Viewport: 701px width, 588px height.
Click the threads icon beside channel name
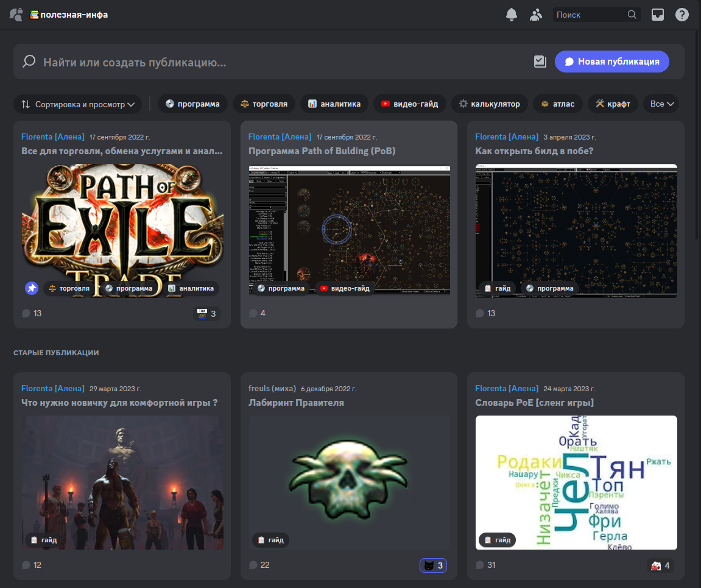tap(16, 15)
